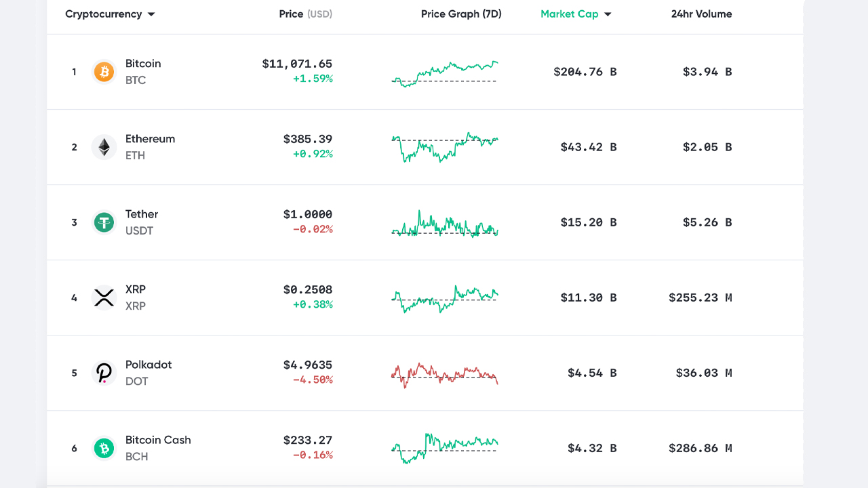
Task: View Bitcoin Cash 7-day price graph
Action: [x=445, y=449]
